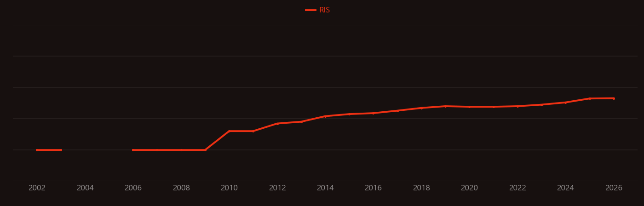
Task: Select the RIS data point at 2003
Action: click(x=61, y=150)
